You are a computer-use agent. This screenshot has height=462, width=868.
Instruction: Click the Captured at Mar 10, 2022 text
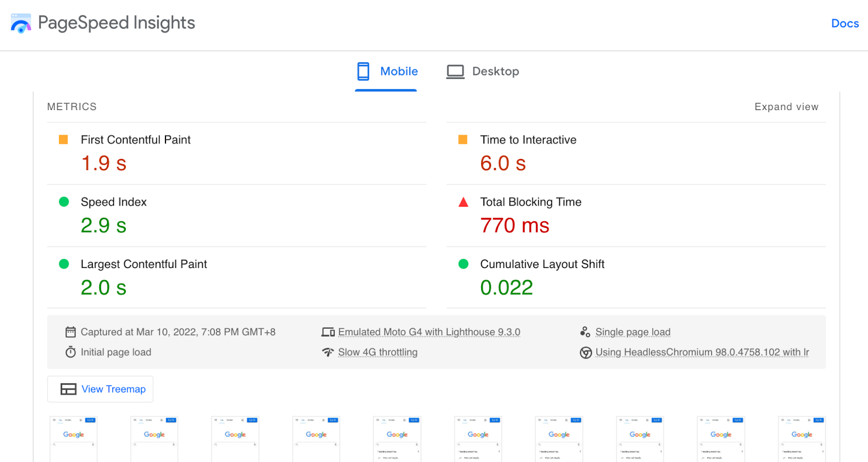click(178, 332)
